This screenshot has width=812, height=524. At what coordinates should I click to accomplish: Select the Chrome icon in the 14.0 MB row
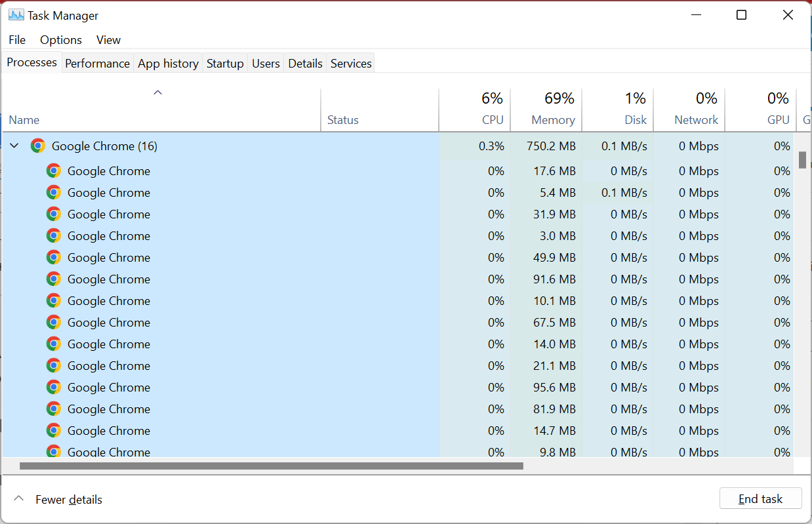54,344
